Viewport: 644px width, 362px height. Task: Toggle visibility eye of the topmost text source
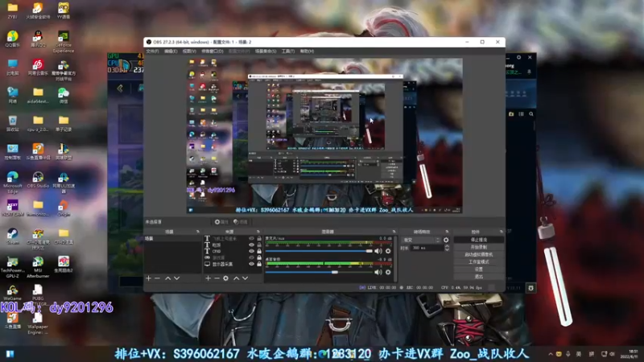(251, 238)
